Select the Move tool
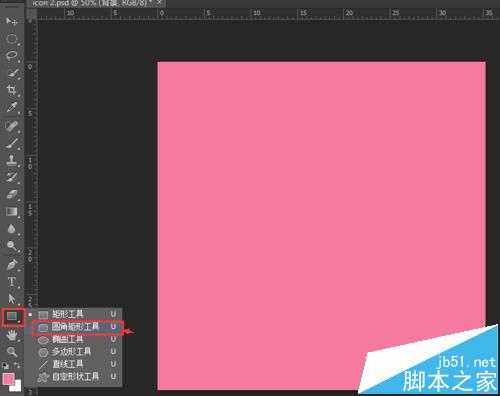The width and height of the screenshot is (500, 396). point(12,21)
